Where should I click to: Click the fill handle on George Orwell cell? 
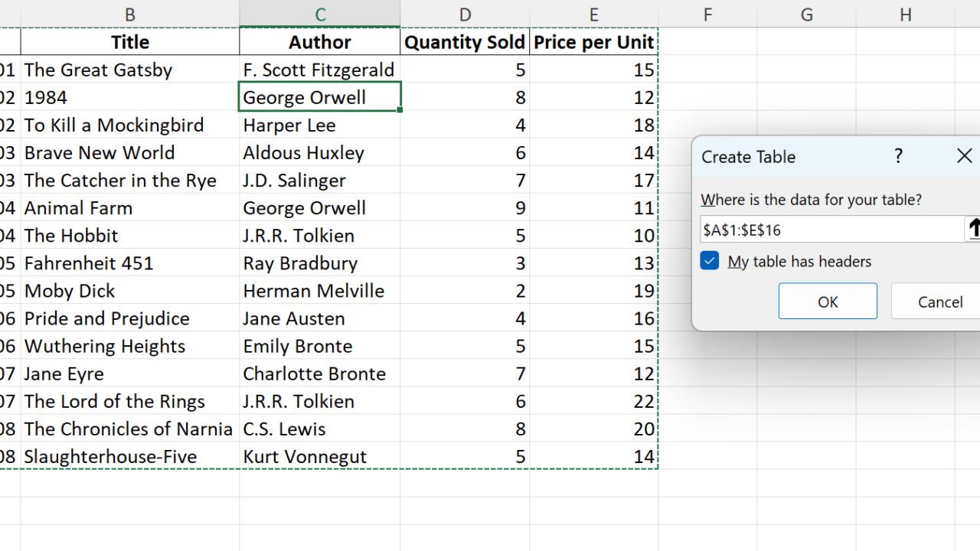[x=400, y=110]
